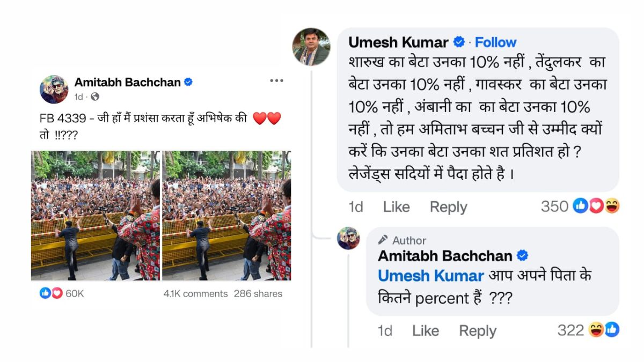Click Umesh Kumar's profile picture
This screenshot has width=644, height=362.
click(x=311, y=47)
